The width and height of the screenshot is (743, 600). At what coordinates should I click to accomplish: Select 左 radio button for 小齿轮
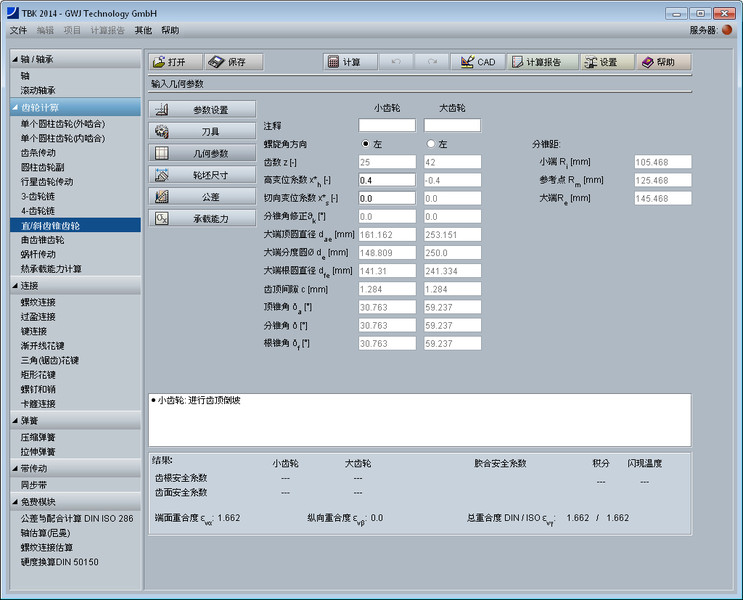[366, 144]
